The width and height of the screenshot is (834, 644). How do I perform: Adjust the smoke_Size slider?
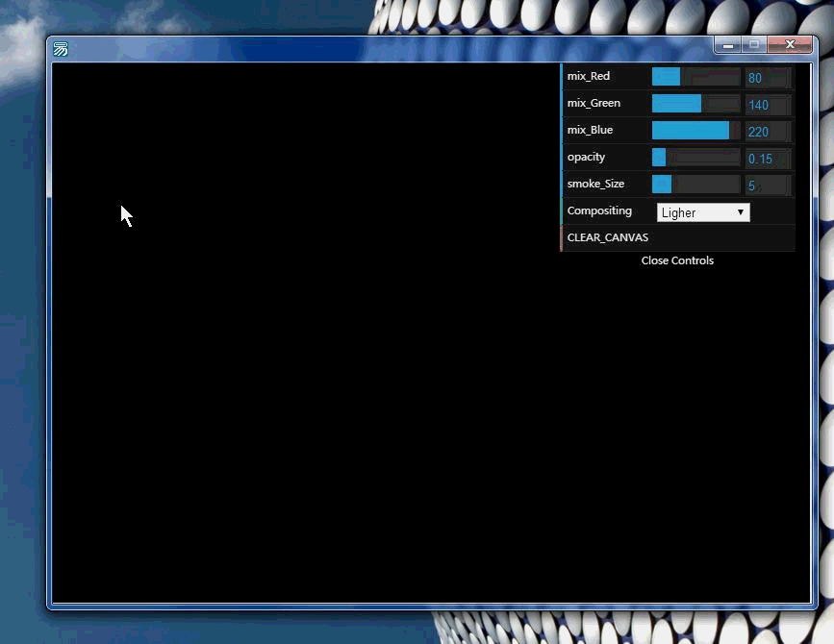tap(695, 185)
